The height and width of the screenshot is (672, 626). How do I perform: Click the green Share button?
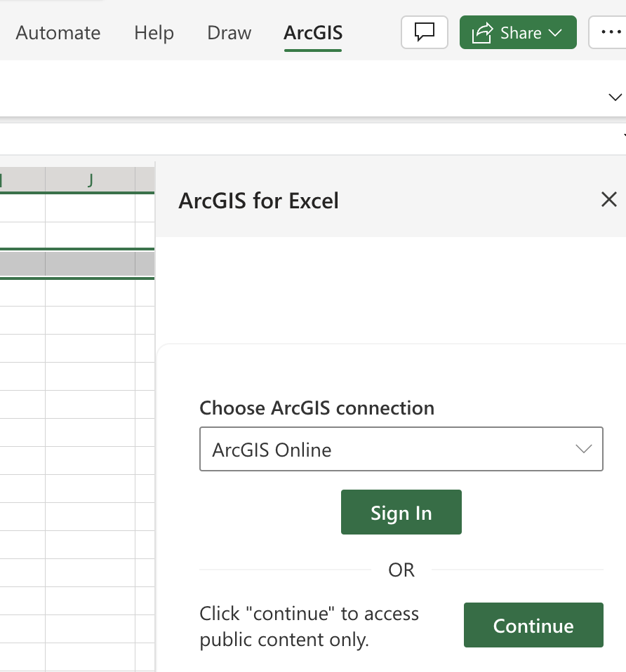(518, 32)
